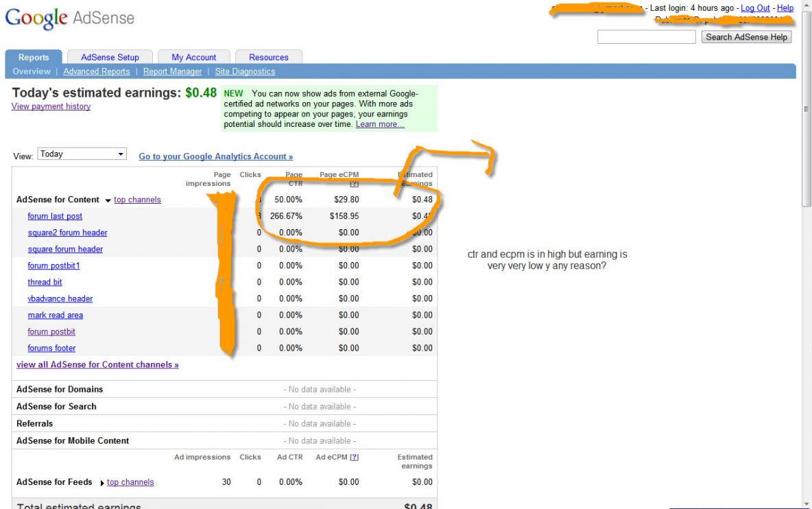
Task: Click the AdSense for Mobile Content row label
Action: point(73,440)
